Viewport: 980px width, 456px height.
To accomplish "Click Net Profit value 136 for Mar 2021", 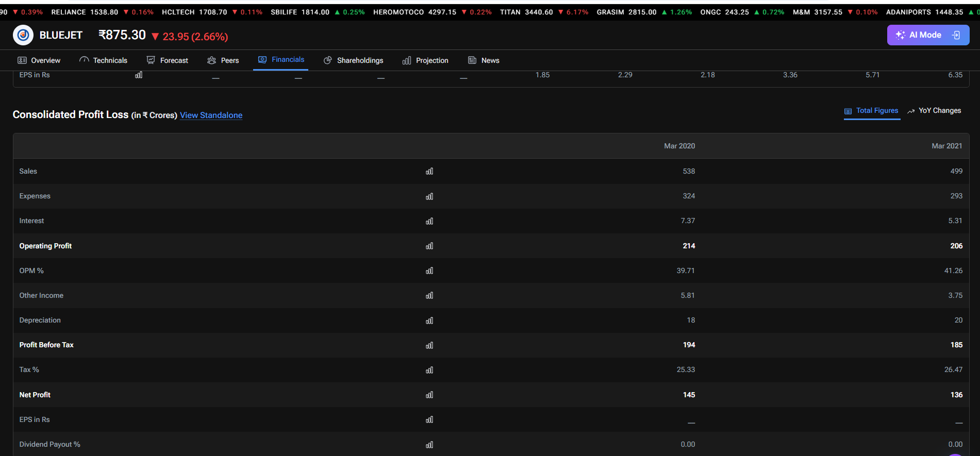I will pyautogui.click(x=956, y=395).
